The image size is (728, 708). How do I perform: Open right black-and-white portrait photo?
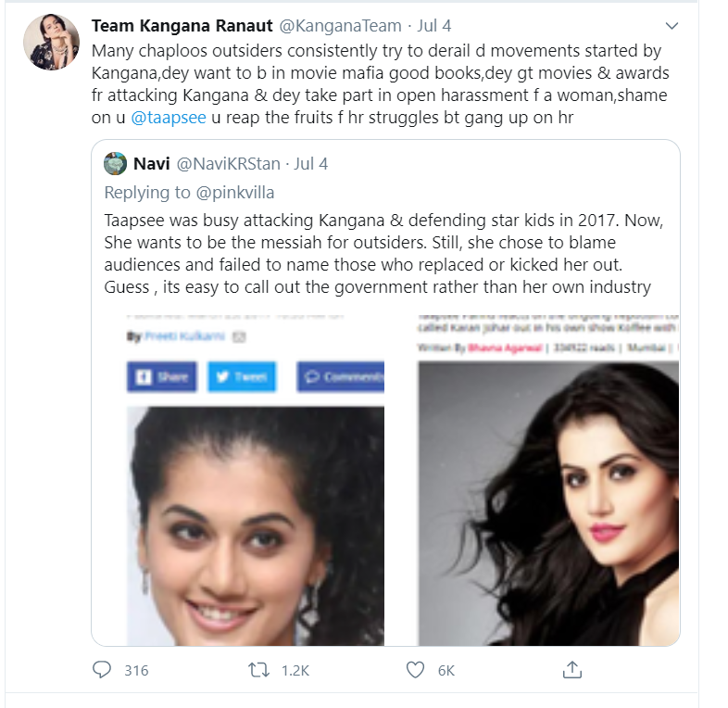point(549,503)
